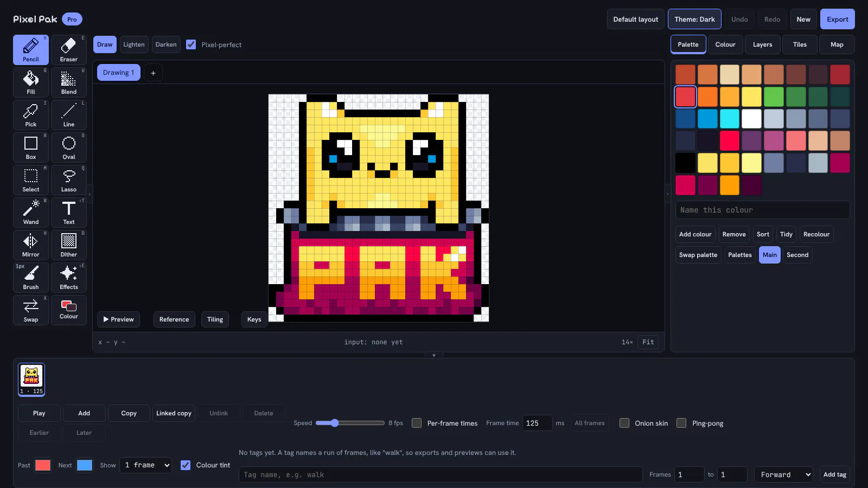Select the magic Wand tool
The image size is (868, 488).
[31, 213]
